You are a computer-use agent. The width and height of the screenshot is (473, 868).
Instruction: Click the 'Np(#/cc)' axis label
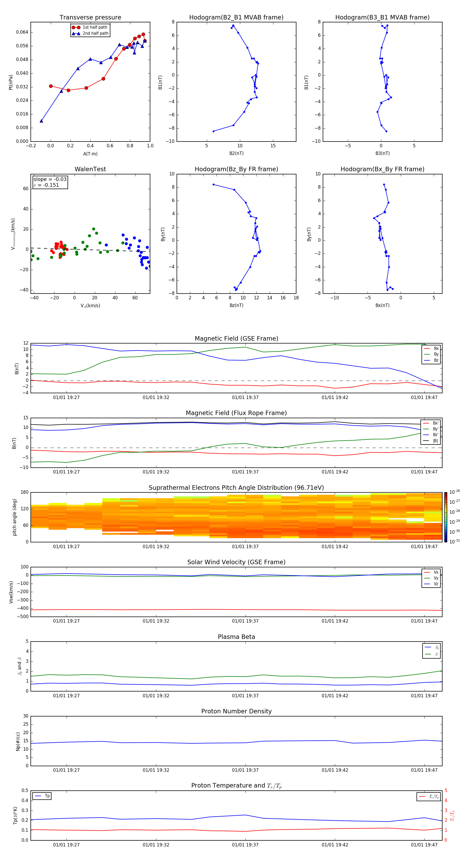tap(18, 741)
